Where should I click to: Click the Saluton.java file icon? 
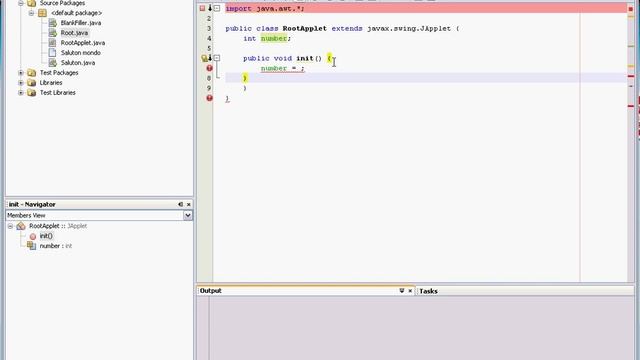point(53,62)
